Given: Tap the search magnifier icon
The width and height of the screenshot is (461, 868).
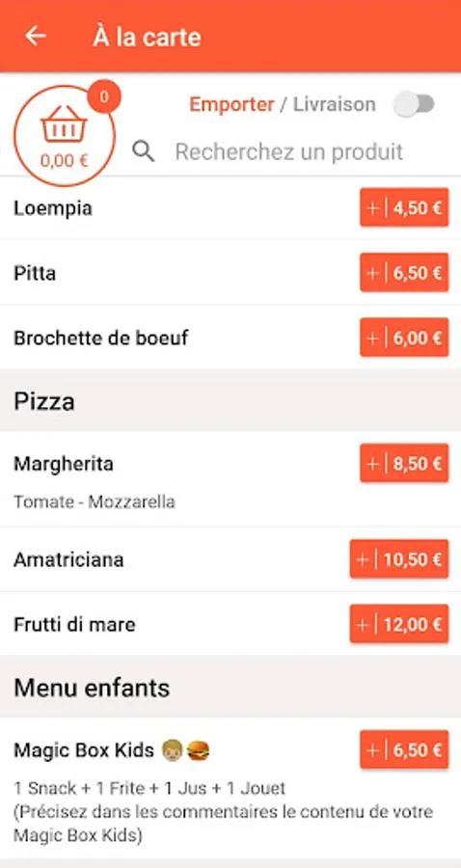Looking at the screenshot, I should pos(144,151).
